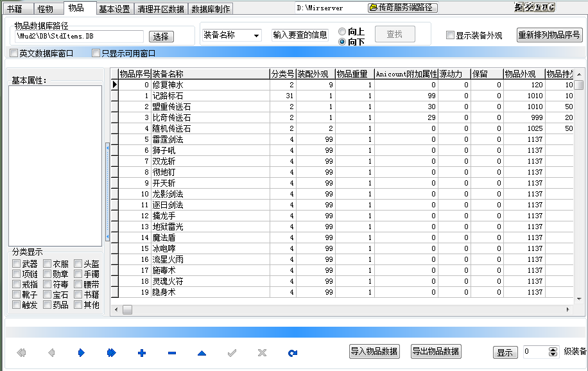The width and height of the screenshot is (588, 371).
Task: Go to first record navigator icon
Action: [x=21, y=352]
